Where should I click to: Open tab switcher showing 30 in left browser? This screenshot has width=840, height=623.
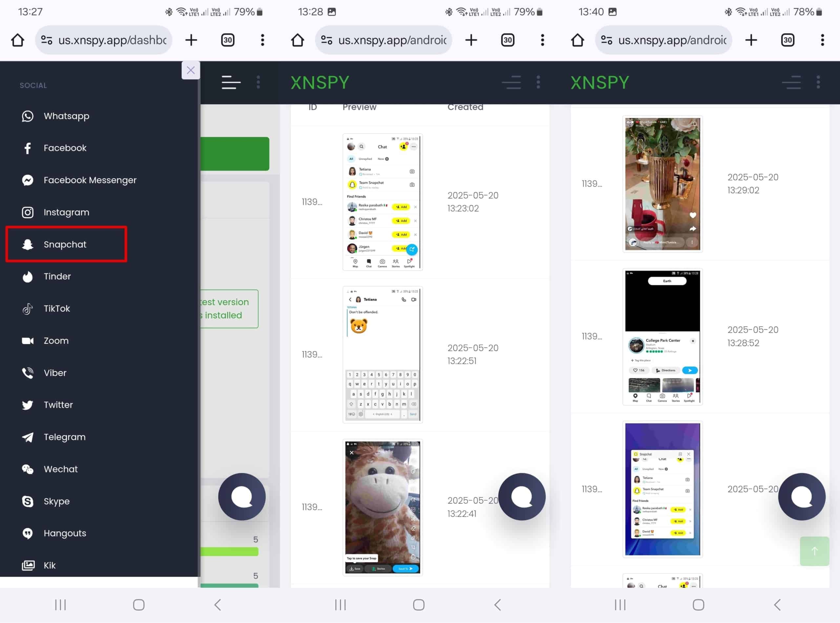(x=227, y=40)
